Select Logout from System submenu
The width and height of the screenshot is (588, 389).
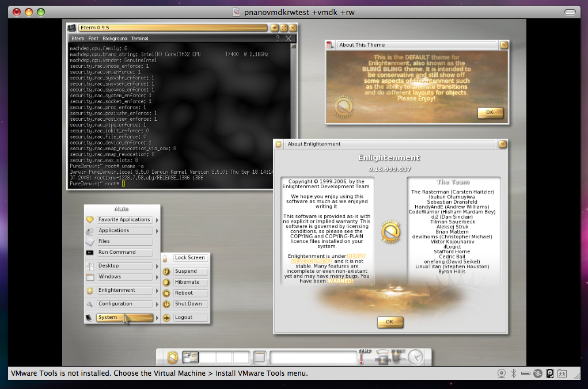191,318
